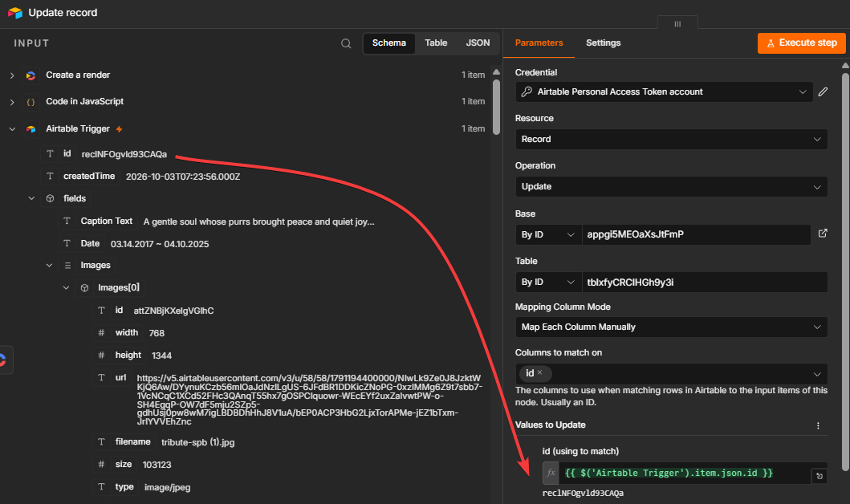This screenshot has height=504, width=850.
Task: Click the recINFOgvId93CAQa id value
Action: pos(124,154)
